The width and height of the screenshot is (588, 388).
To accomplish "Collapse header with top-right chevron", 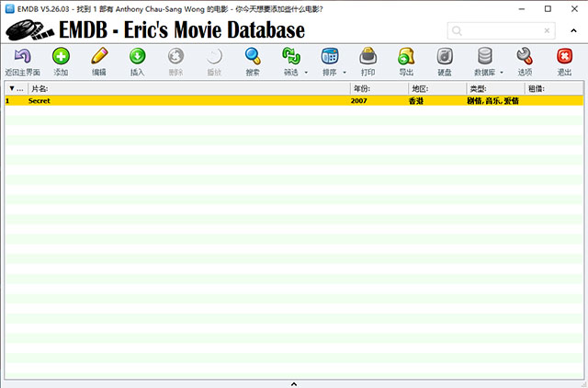I will [573, 30].
